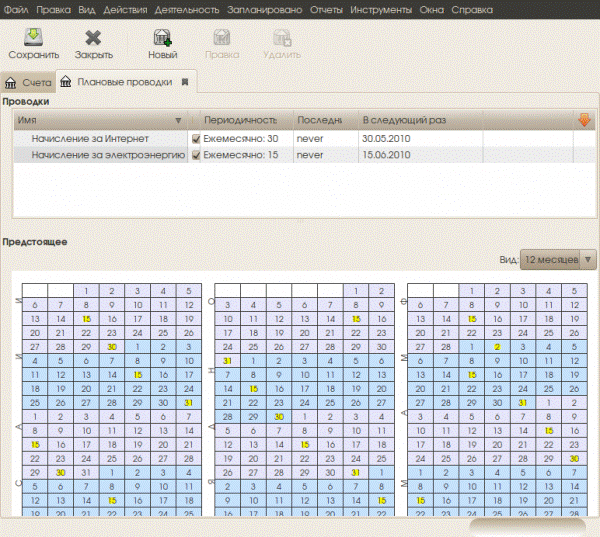The image size is (600, 537).
Task: Click the Правка edit transaction toolbar icon
Action: click(222, 38)
